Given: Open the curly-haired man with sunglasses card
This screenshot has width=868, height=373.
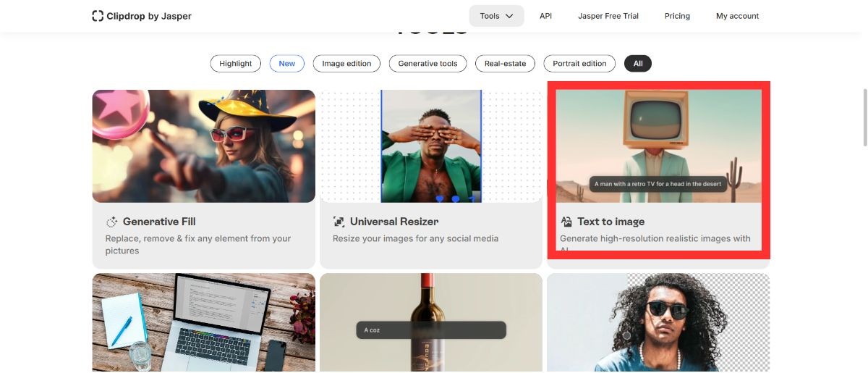Looking at the screenshot, I should click(x=658, y=323).
